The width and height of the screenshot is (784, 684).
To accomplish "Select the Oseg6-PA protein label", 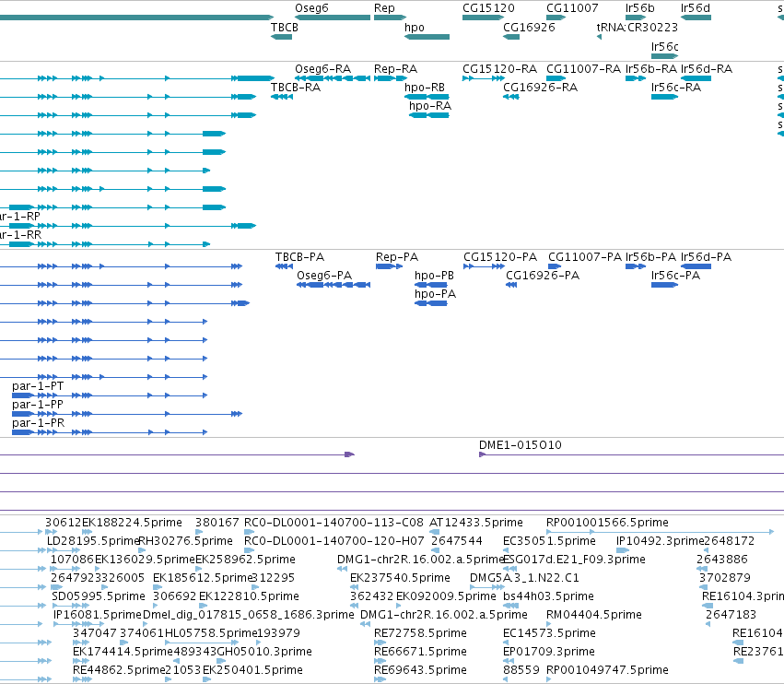I will click(324, 276).
